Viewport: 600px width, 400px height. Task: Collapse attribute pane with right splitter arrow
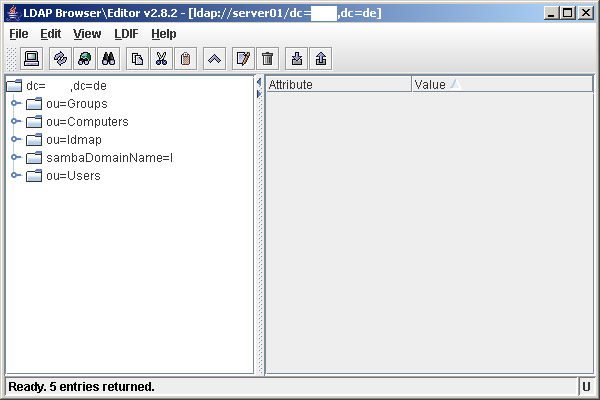[259, 94]
